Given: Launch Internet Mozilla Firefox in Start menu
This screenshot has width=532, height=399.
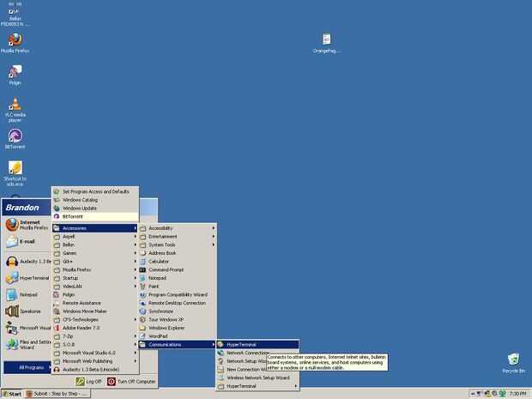Looking at the screenshot, I should pos(27,225).
